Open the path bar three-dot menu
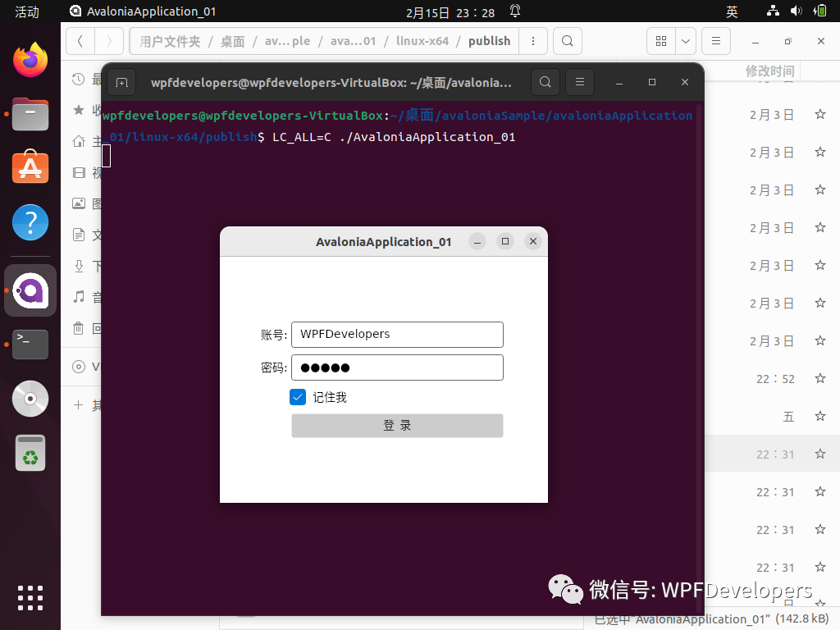 pyautogui.click(x=533, y=41)
